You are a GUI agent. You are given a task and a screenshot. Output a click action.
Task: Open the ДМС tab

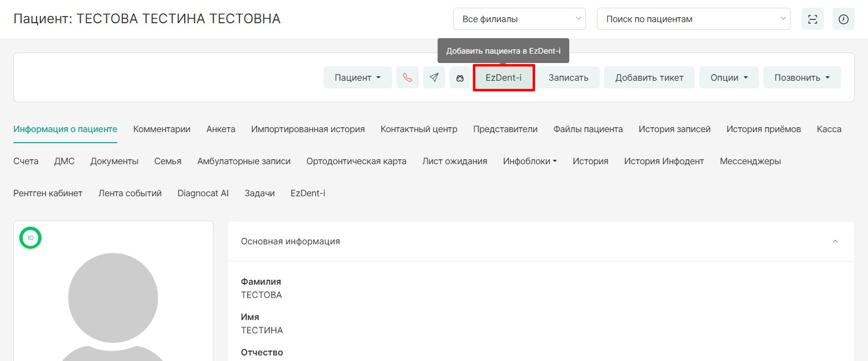64,161
